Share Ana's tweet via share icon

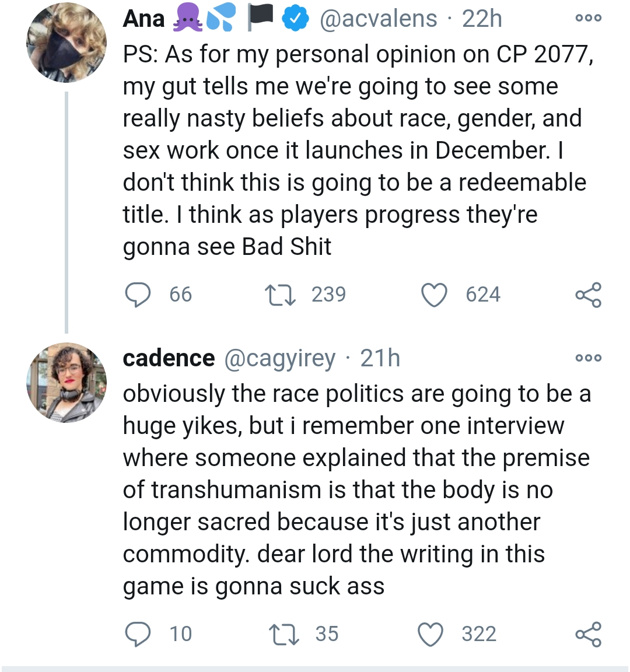588,295
